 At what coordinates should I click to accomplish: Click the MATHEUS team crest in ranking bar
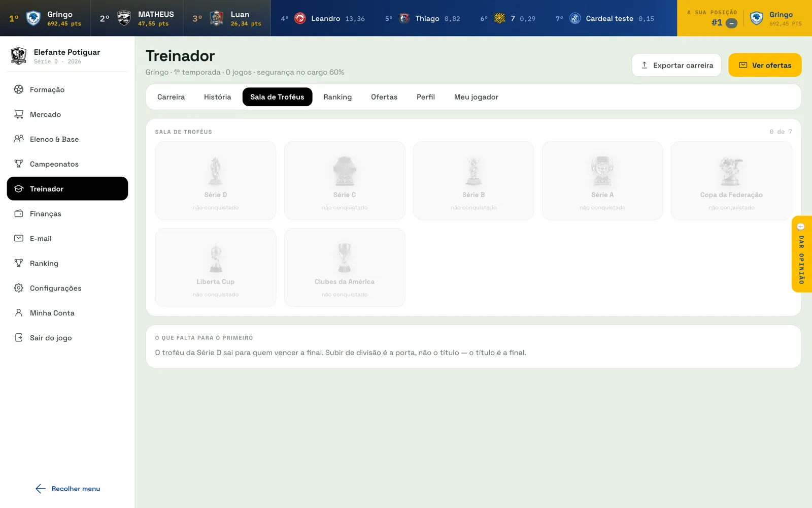[124, 18]
